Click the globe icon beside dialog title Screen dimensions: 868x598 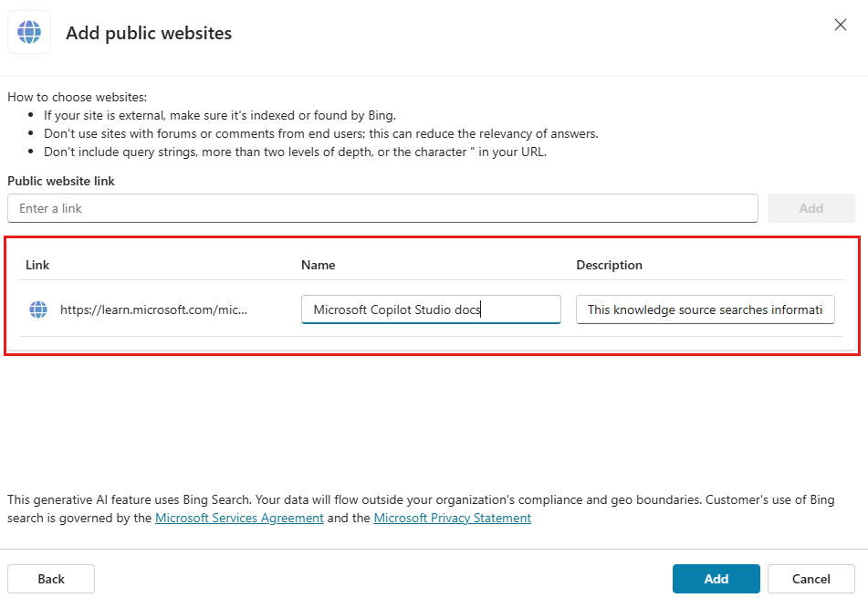(29, 32)
